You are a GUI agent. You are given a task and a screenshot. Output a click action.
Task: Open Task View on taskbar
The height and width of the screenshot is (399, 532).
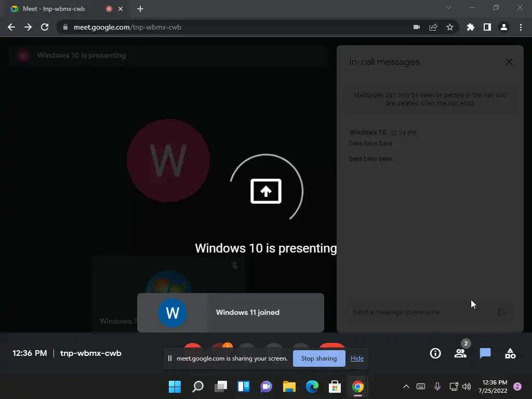(x=220, y=387)
